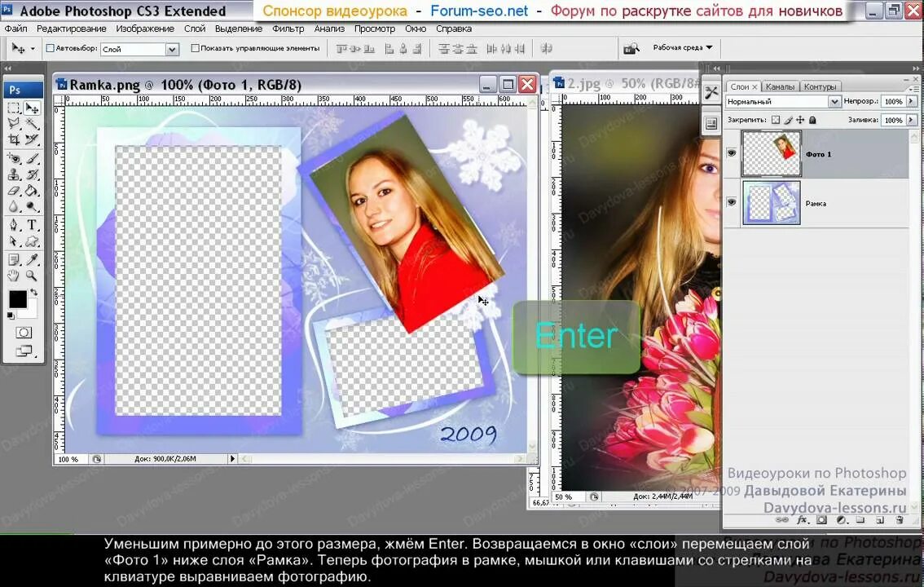
Task: Hide the Рамка layer
Action: [x=732, y=202]
